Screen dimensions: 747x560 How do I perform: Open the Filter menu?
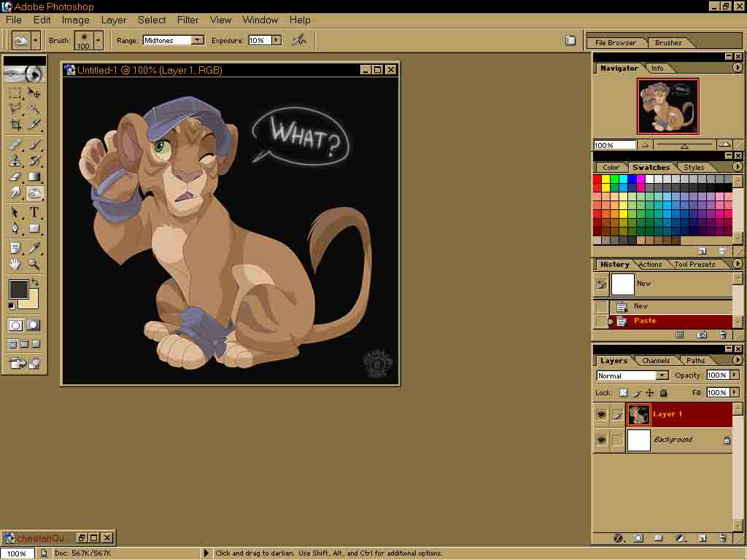pyautogui.click(x=187, y=20)
